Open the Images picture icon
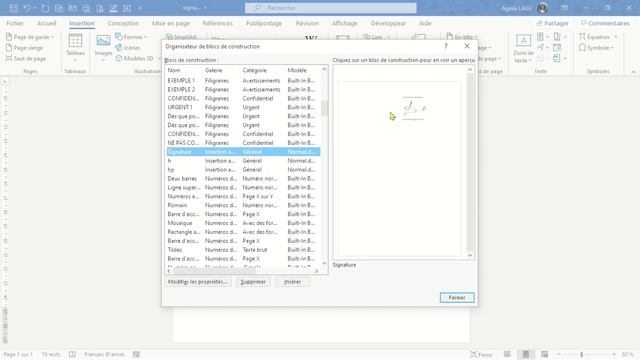Screen dimensions: 640x360 tap(103, 40)
